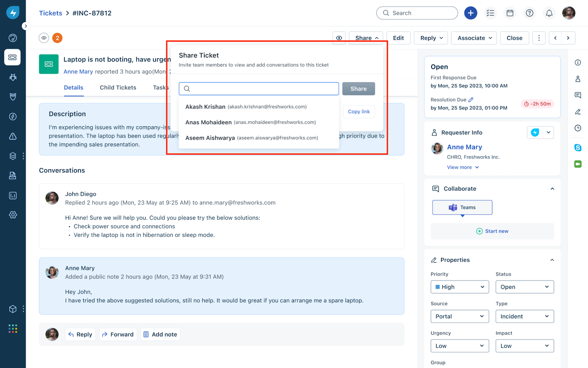Go to previous ticket arrow
588x368 pixels.
coord(556,38)
